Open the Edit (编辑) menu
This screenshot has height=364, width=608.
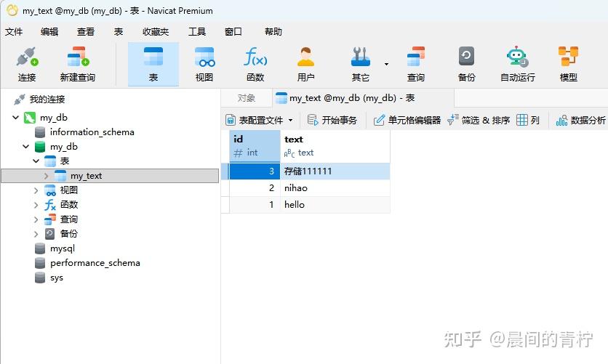point(49,32)
